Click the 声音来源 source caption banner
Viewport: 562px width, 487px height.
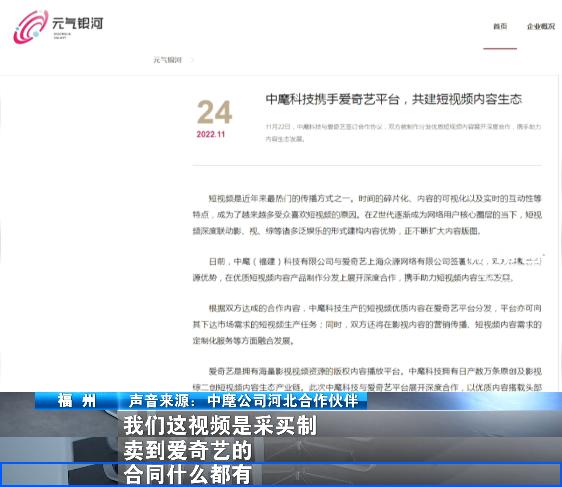243,401
